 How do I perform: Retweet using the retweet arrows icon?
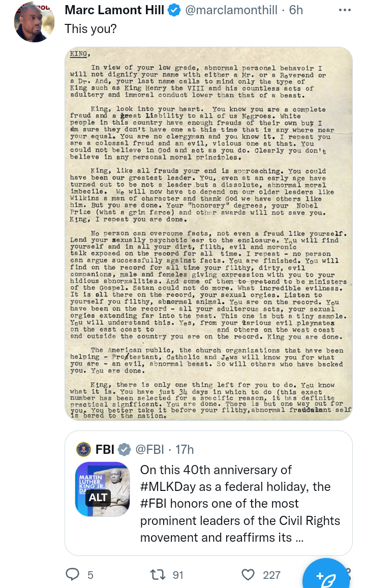[159, 575]
